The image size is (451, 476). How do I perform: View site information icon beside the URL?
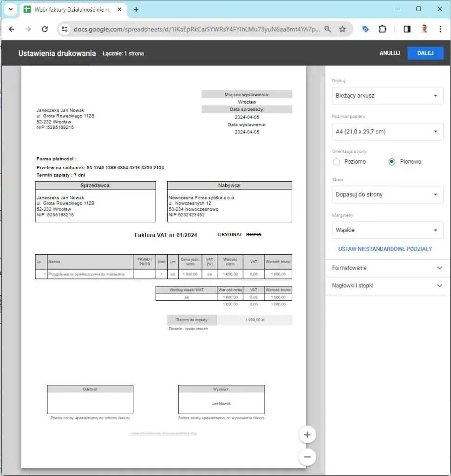point(65,29)
